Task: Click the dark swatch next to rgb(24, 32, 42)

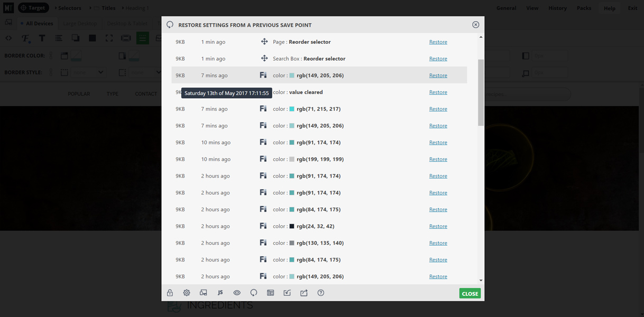Action: click(x=291, y=226)
